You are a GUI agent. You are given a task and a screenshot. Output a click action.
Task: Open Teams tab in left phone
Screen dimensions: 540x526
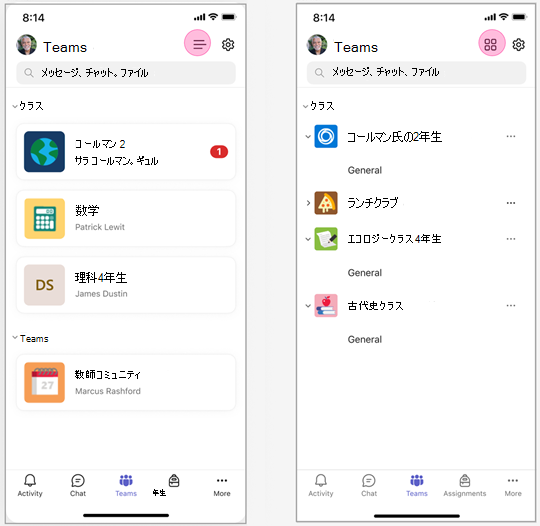(x=126, y=485)
